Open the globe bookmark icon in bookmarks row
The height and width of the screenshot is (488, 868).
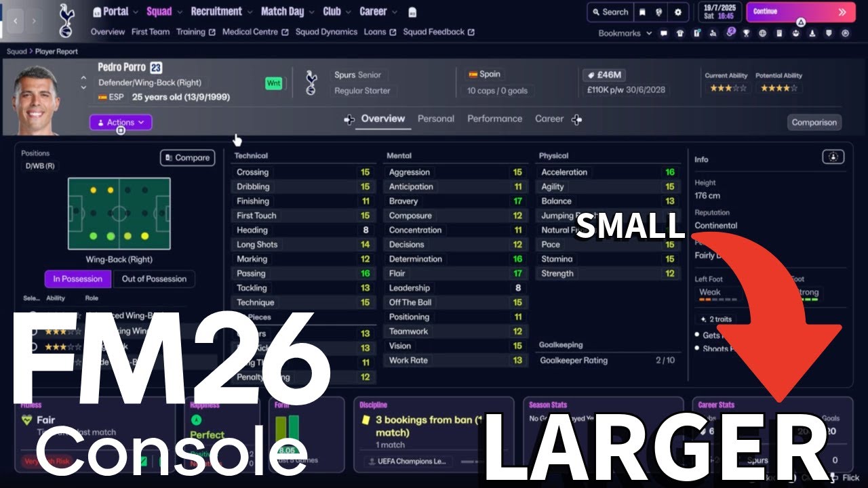coord(763,33)
